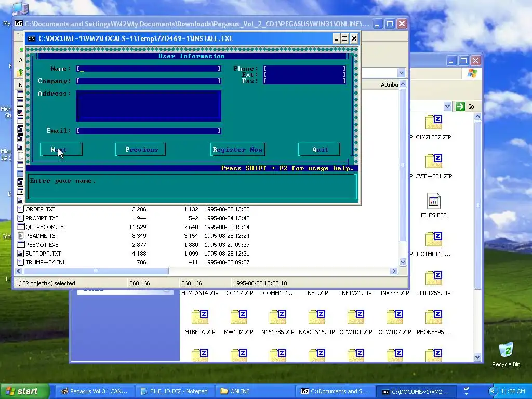Click ICC117.ZIP file label in Explorer

tap(238, 293)
